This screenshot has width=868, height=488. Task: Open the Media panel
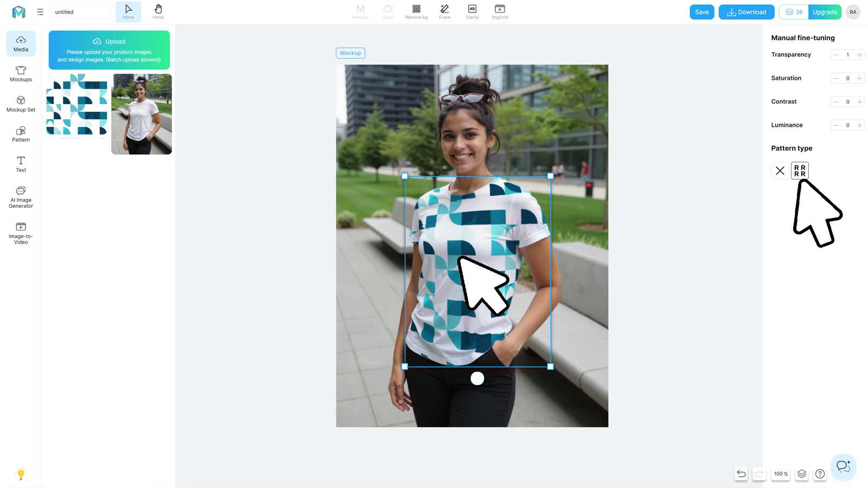pyautogui.click(x=21, y=43)
